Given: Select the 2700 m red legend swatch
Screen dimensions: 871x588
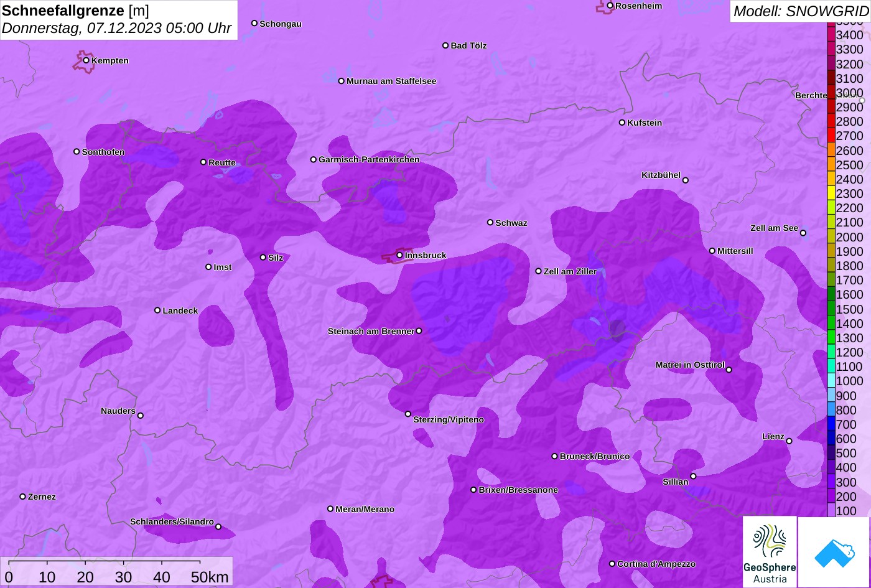Looking at the screenshot, I should click(x=831, y=136).
